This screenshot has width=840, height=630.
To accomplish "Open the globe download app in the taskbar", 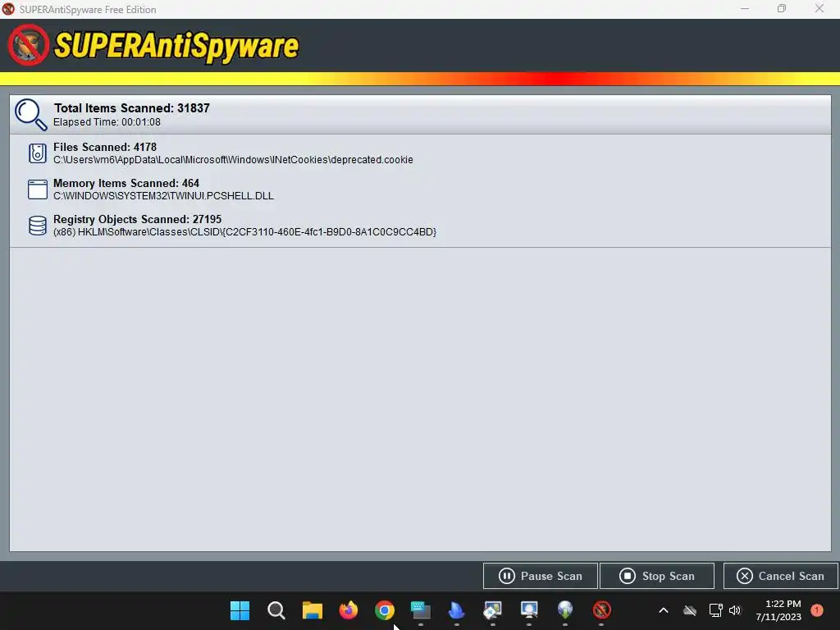I will 565,610.
